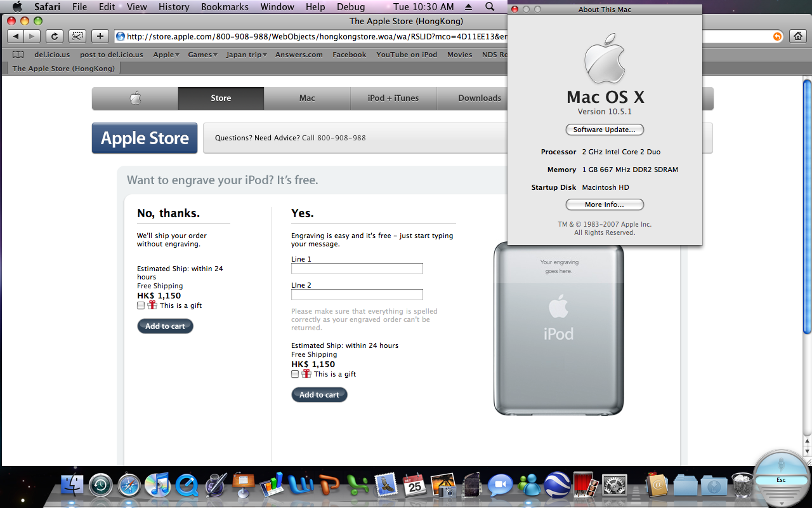Viewport: 812px width, 508px height.
Task: Launch iPhoto from the Dock
Action: [x=443, y=486]
